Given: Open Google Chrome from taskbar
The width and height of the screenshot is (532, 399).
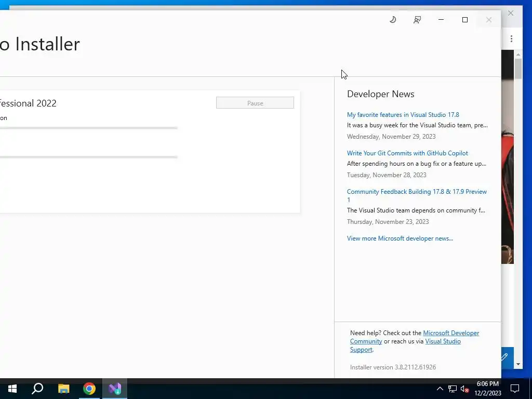Looking at the screenshot, I should click(89, 389).
